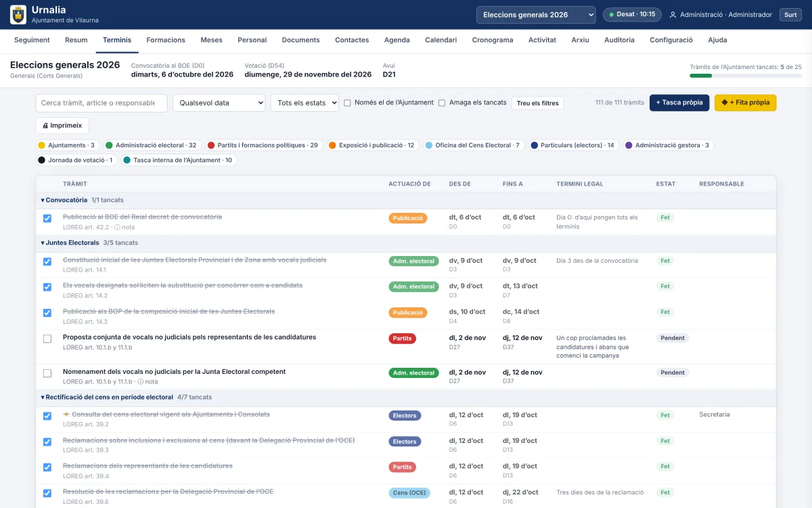This screenshot has height=508, width=812.
Task: Click the Tràmits de l'Ajuntament tancats progress bar
Action: tap(746, 76)
